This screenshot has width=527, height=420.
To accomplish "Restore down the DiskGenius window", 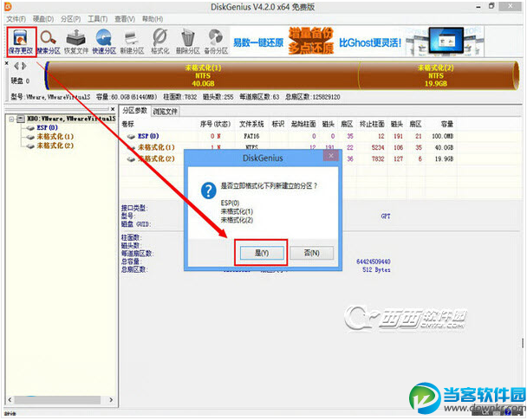I will coord(491,6).
